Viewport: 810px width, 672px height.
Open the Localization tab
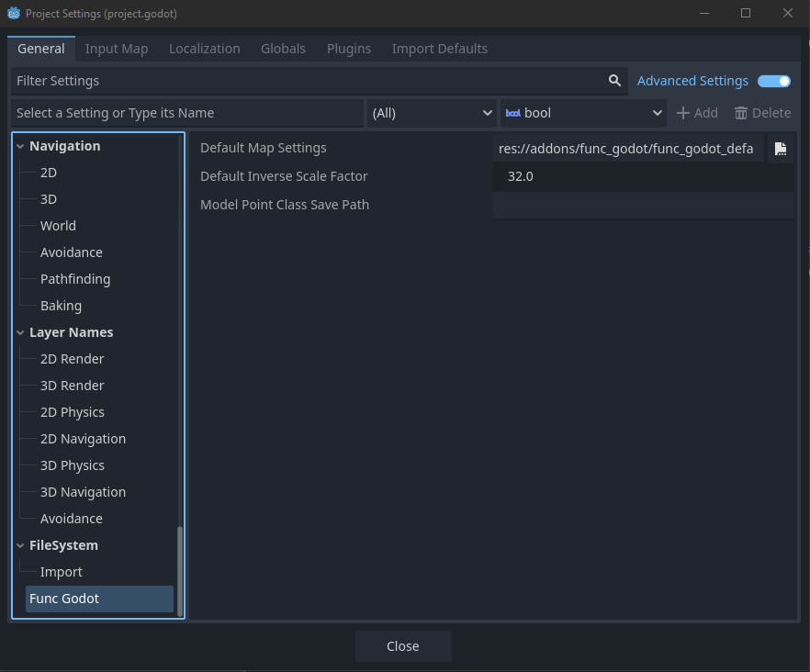click(205, 49)
